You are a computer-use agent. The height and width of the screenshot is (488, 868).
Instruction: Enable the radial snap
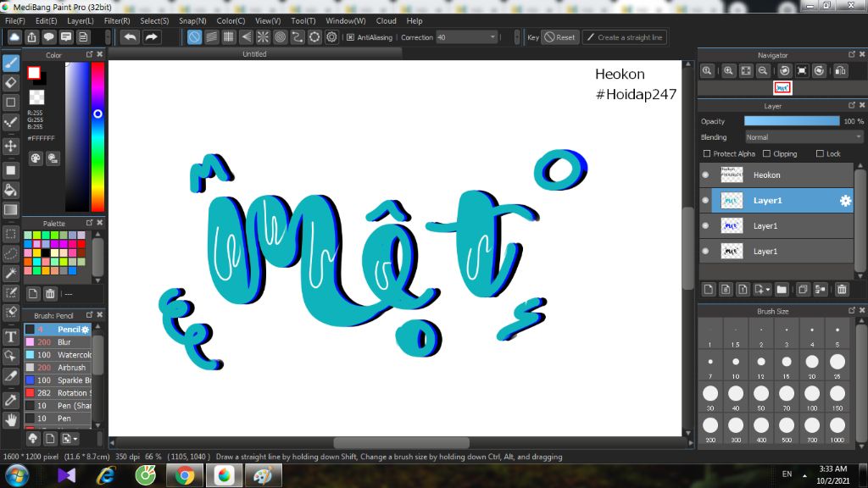263,37
